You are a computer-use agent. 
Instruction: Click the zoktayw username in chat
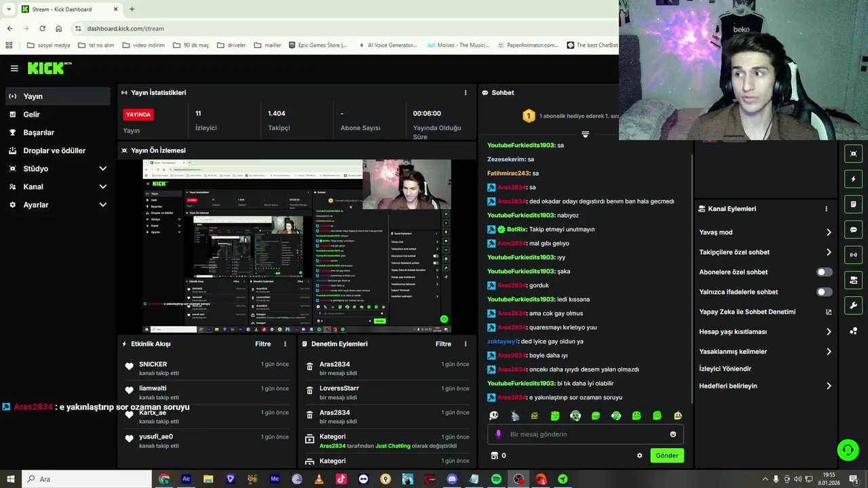click(502, 342)
